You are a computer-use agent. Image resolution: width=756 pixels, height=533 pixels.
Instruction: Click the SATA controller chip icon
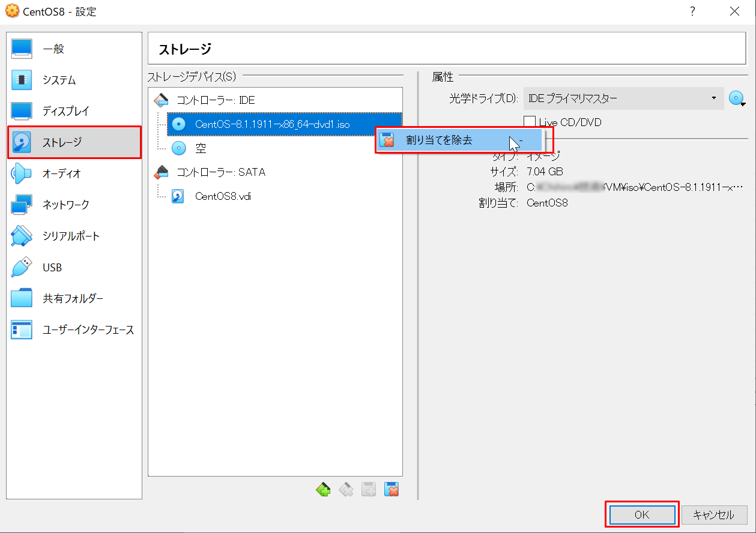coord(161,172)
